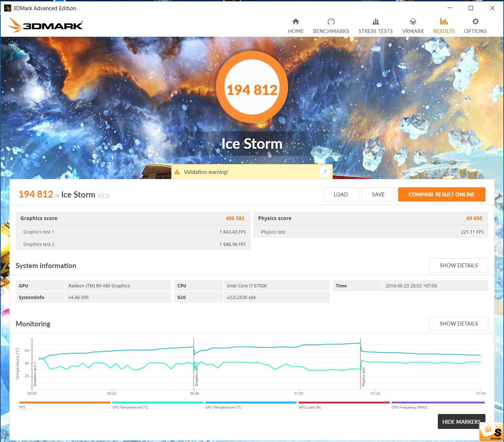504x442 pixels.
Task: Open the HOME tab
Action: pos(296,26)
